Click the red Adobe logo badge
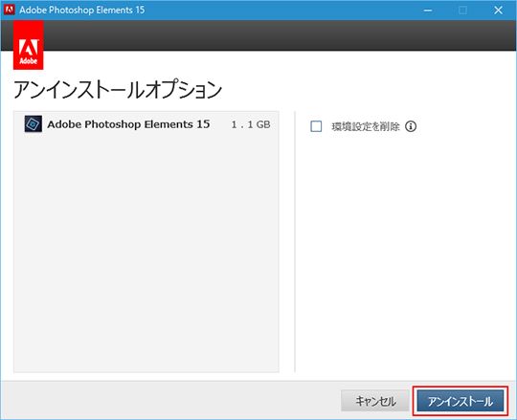Screen dimensions: 517x420 click(x=29, y=45)
